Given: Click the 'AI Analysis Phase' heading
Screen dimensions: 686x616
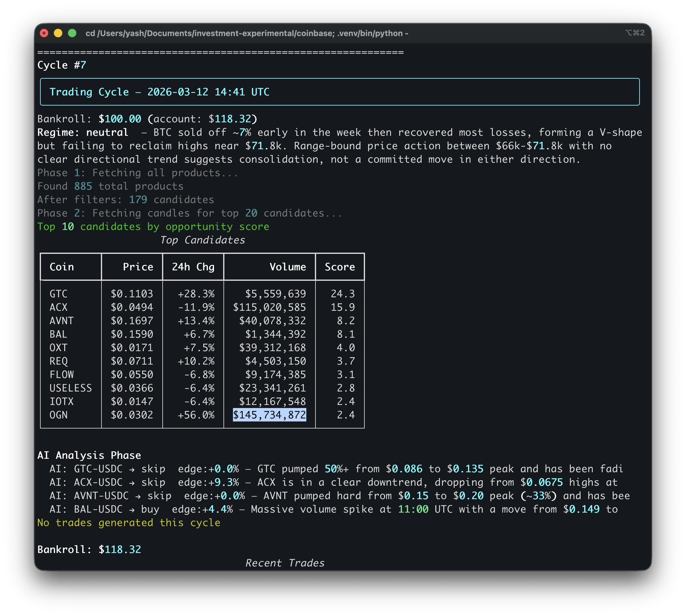Looking at the screenshot, I should (x=89, y=455).
